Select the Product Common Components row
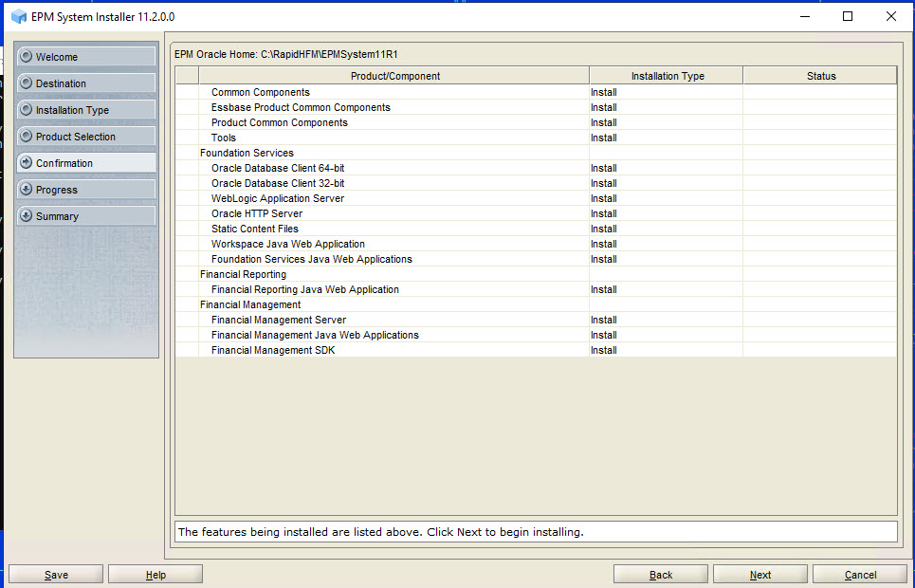Screen dimensions: 915x588 [536, 122]
